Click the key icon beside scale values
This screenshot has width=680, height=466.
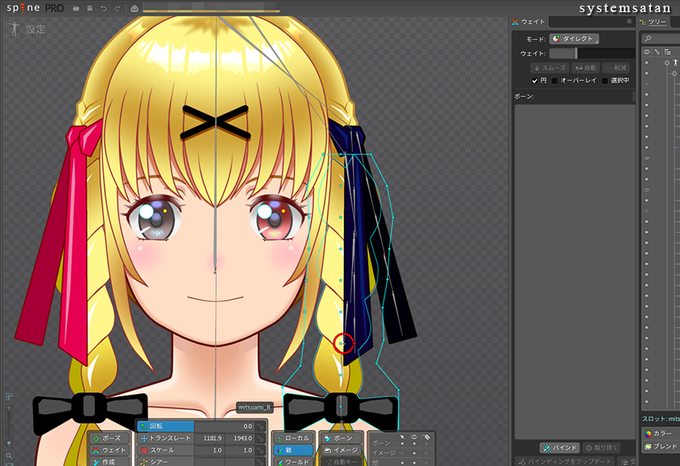[x=260, y=450]
